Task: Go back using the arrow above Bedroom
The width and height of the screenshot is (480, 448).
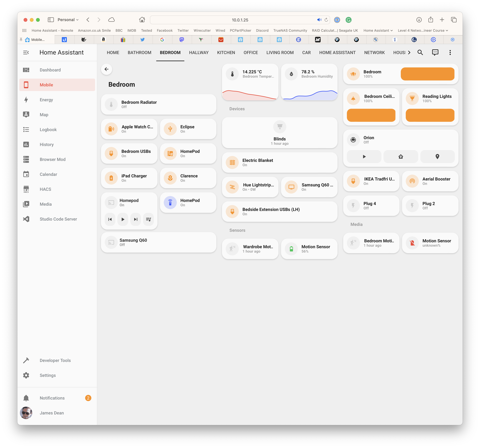Action: (106, 69)
